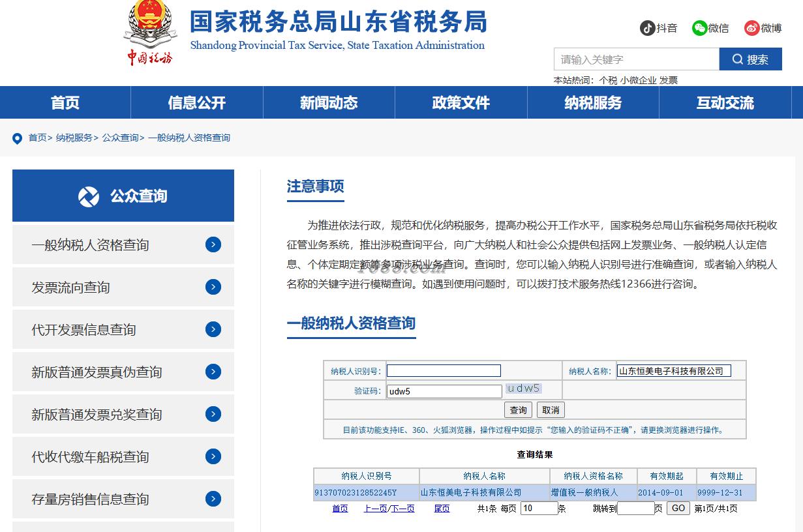Screen dimensions: 803x532
Task: Click the 公众查询 breadcrumb link
Action: tap(120, 138)
